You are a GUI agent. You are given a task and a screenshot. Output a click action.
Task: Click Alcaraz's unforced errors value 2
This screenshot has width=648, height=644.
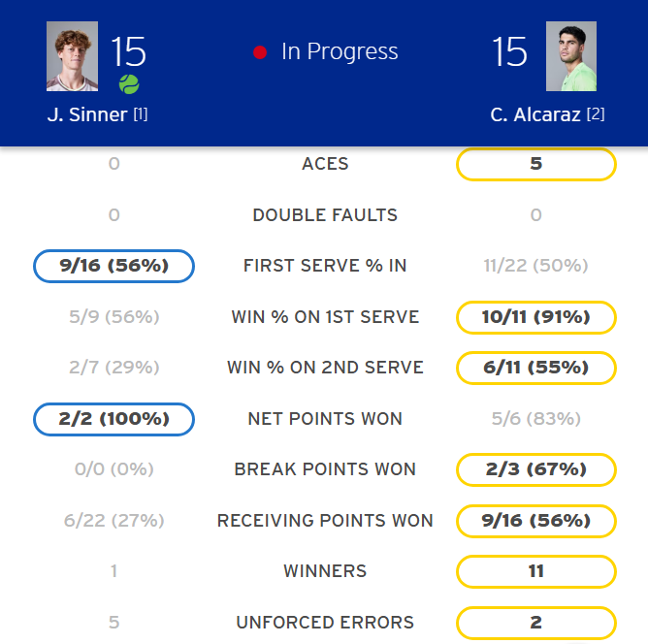click(x=535, y=623)
